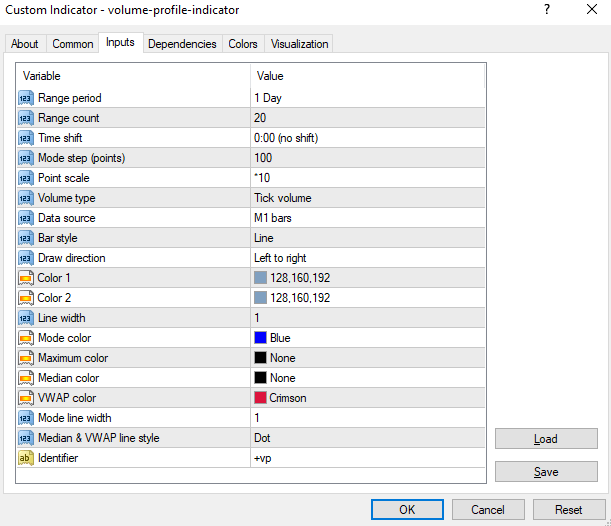Open the Dependencies tab

(182, 44)
